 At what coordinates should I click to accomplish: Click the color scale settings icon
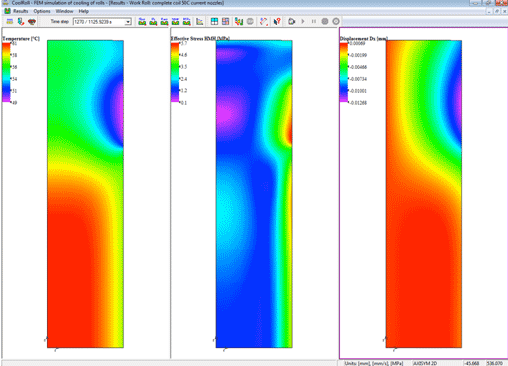tap(239, 22)
